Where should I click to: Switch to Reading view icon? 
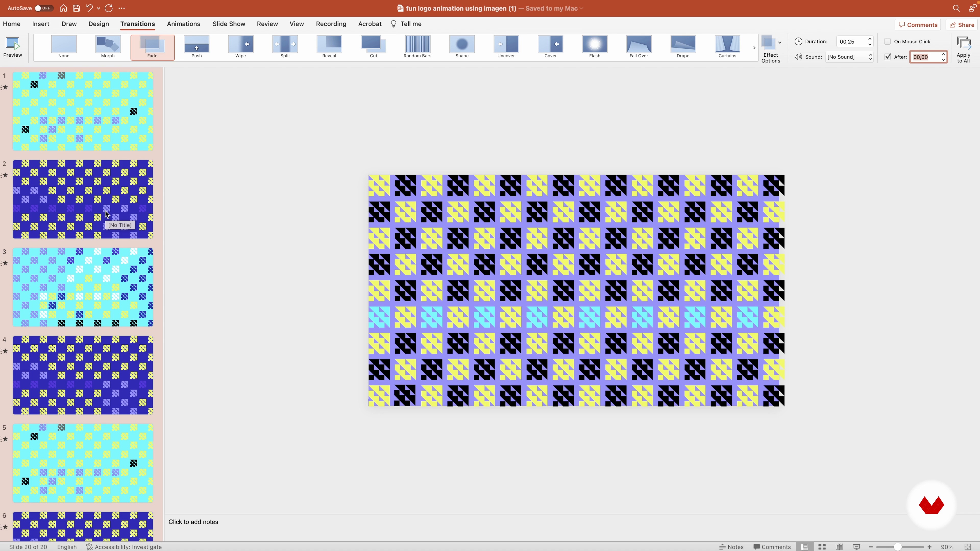pos(839,547)
